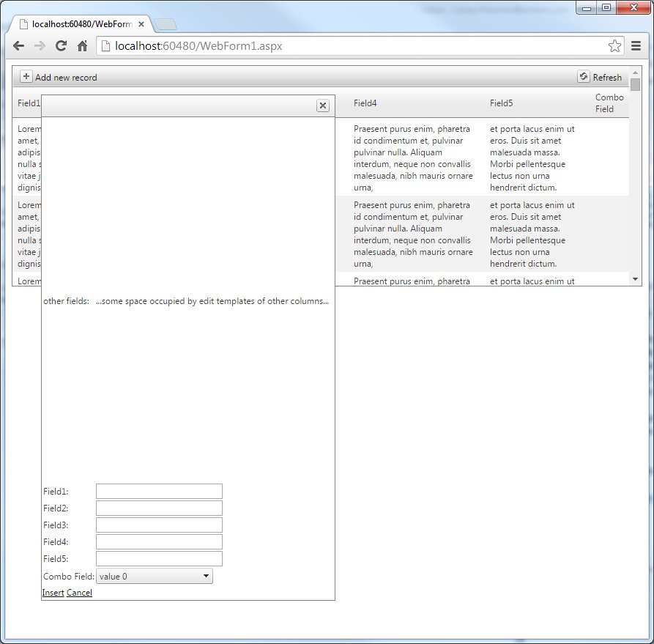Click the Cancel link in the popup
This screenshot has height=644, width=654.
click(x=79, y=593)
